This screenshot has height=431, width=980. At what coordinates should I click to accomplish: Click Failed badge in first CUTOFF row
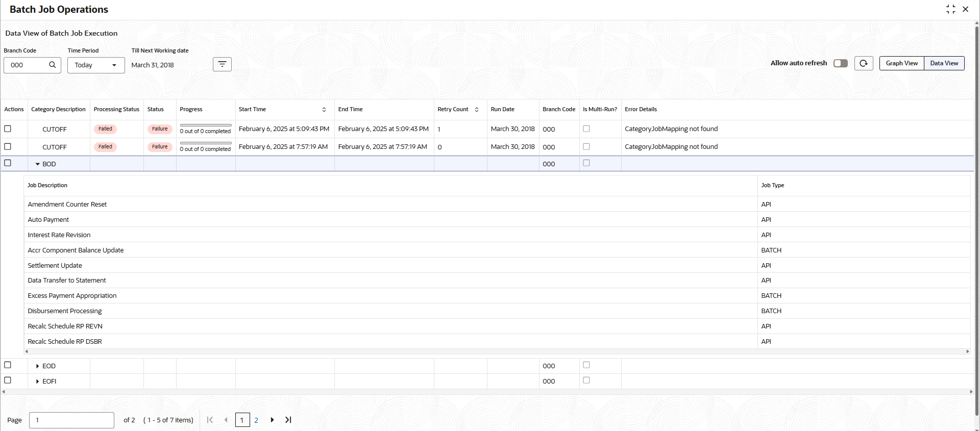point(105,129)
